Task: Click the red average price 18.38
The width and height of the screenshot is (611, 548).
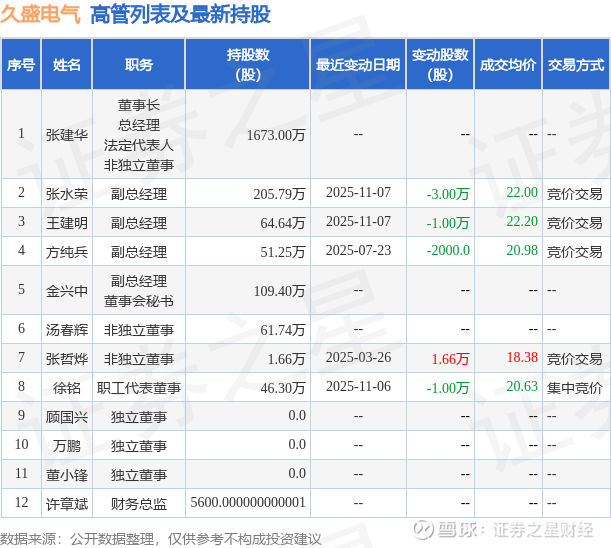Action: click(x=522, y=357)
